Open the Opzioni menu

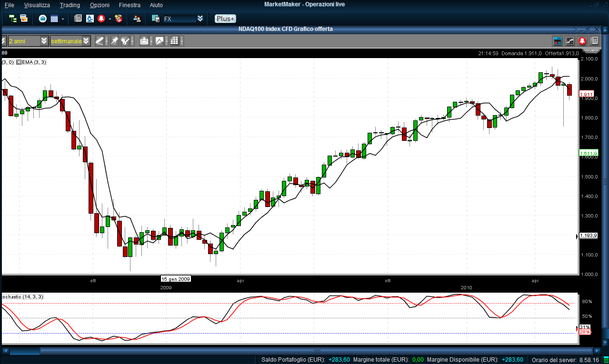(99, 5)
